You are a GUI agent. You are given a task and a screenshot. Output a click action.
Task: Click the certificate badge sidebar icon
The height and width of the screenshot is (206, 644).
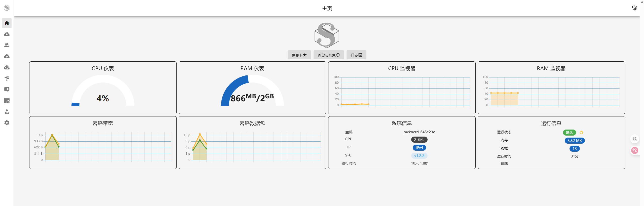7,90
